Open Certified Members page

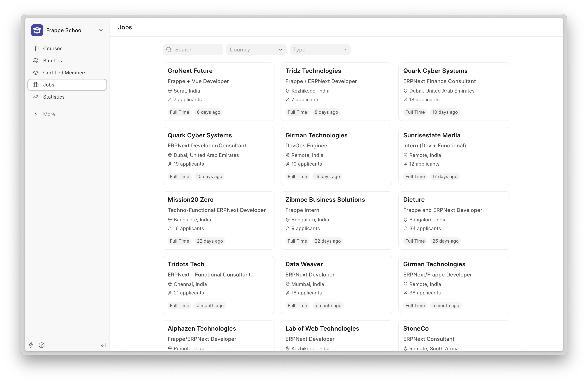67,72
